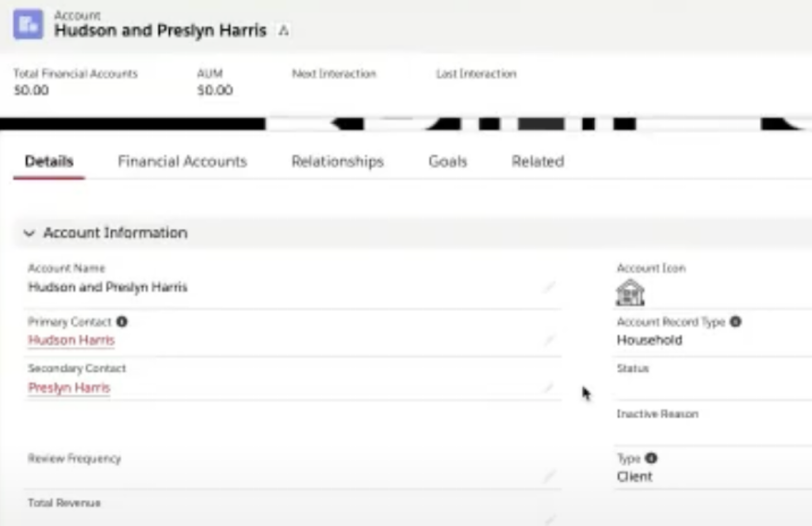
Task: Click the household building Account Icon image
Action: coord(630,293)
